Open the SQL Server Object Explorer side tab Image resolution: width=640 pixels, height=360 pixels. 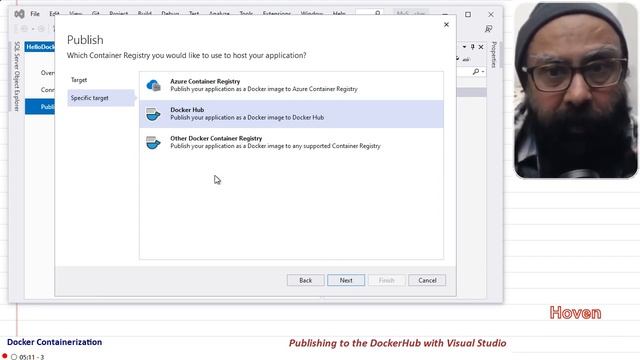17,76
